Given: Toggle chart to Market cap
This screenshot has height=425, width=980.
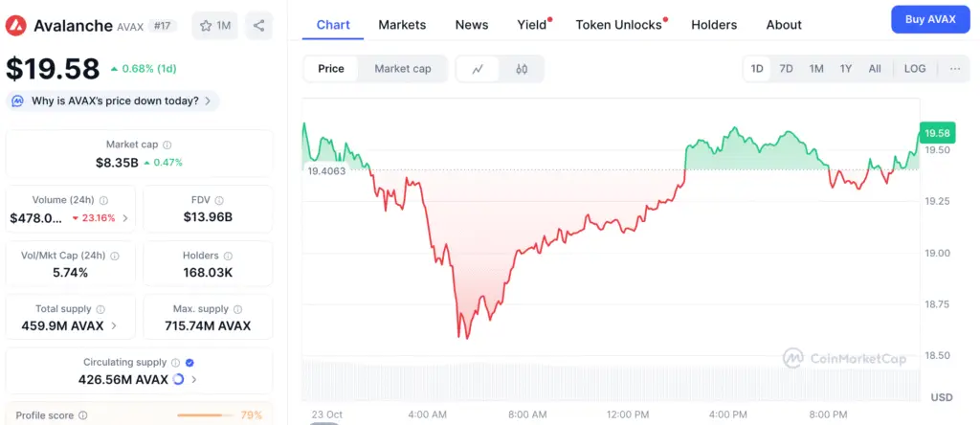Looking at the screenshot, I should point(402,69).
